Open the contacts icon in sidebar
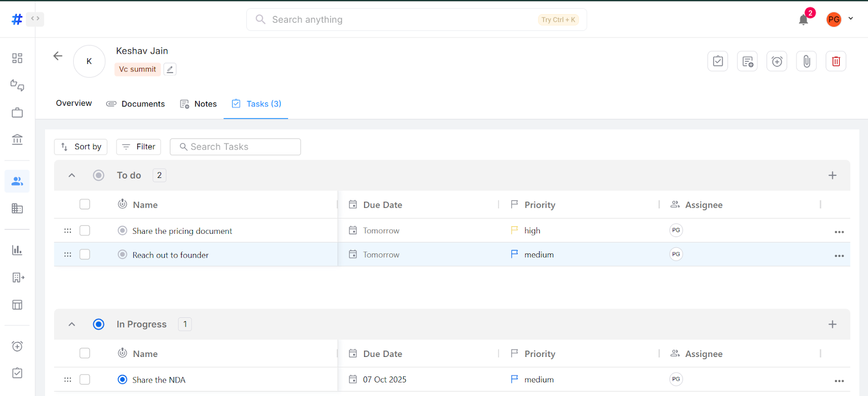This screenshot has height=396, width=868. pos(17,181)
